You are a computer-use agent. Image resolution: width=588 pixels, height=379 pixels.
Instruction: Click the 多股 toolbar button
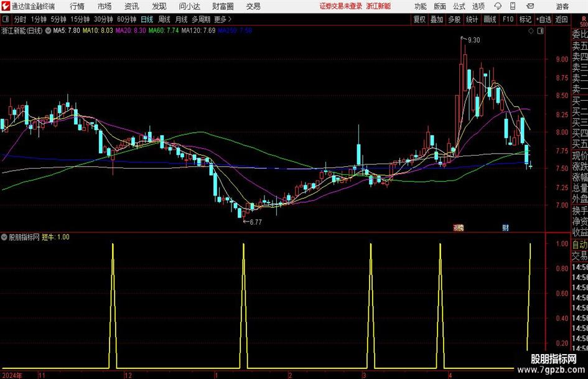[x=454, y=19]
